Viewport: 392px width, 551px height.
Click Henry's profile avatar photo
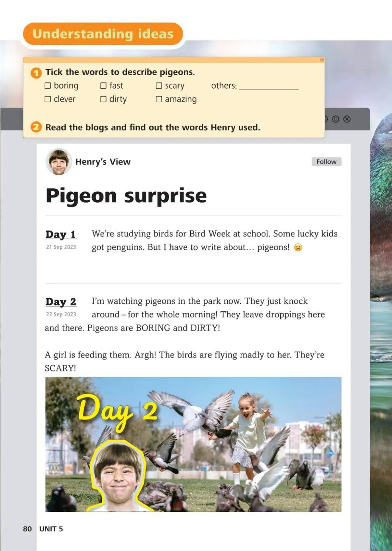click(x=59, y=161)
